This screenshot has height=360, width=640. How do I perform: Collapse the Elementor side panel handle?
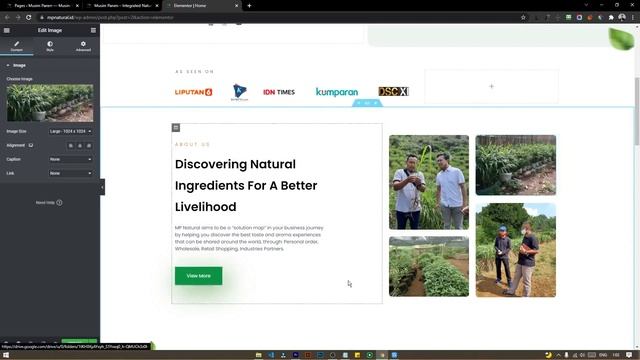[x=102, y=187]
